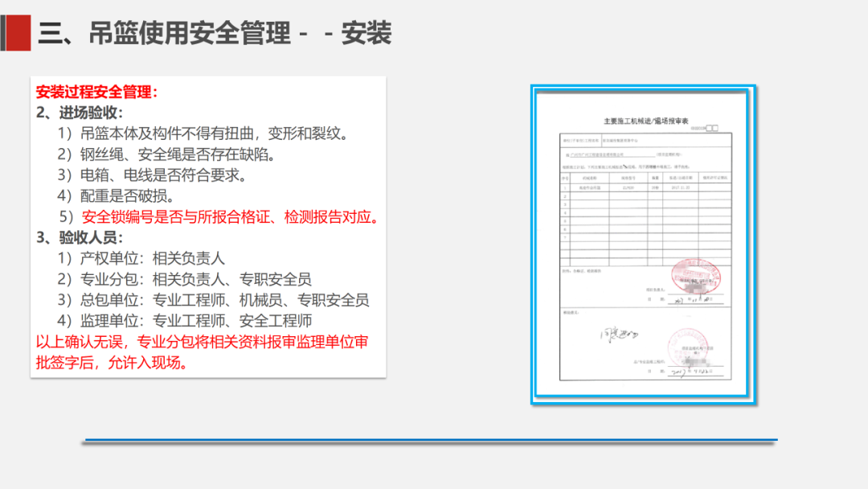This screenshot has height=489, width=868.
Task: Select the 总包单位 personnel line
Action: (x=213, y=301)
